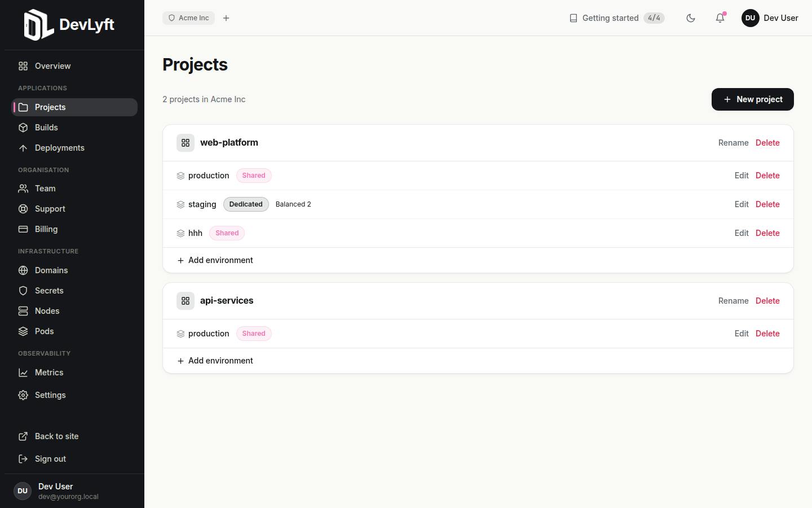
Task: Edit the staging environment
Action: pos(742,204)
